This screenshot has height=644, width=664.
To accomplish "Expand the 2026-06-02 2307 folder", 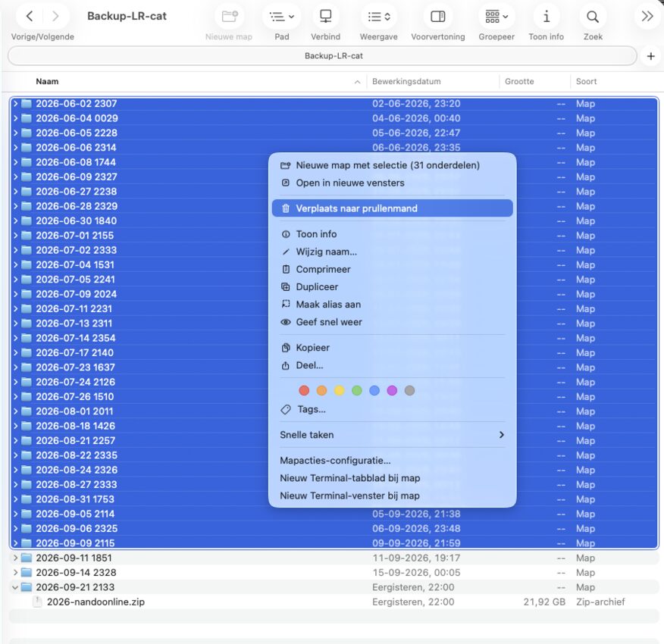I will tap(15, 104).
